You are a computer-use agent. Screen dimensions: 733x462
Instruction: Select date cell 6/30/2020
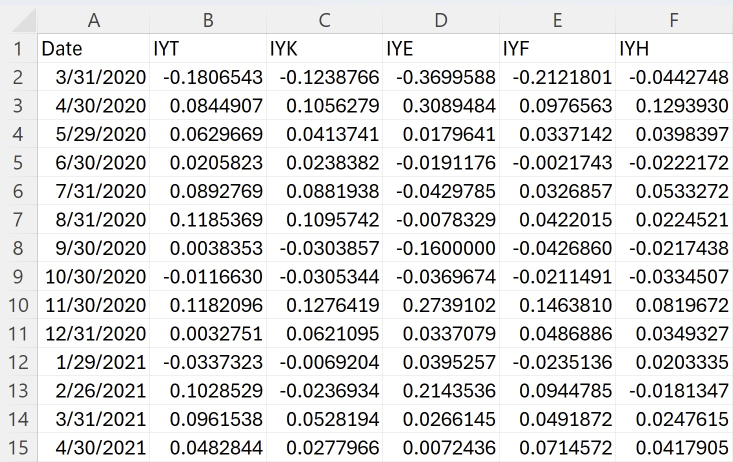[x=93, y=162]
